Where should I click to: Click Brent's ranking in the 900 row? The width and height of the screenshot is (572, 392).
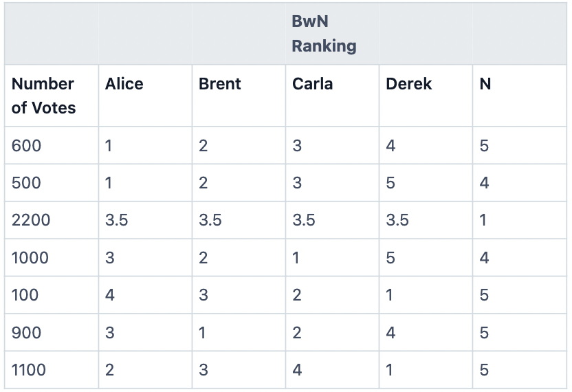point(203,333)
